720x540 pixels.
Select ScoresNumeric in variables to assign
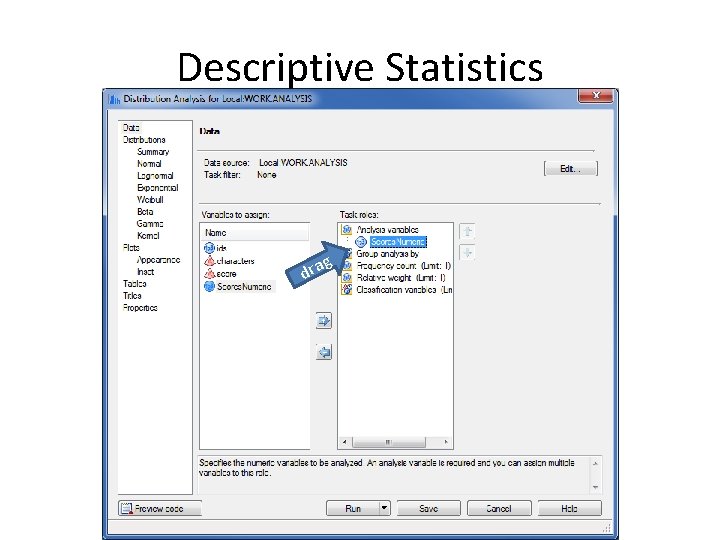pyautogui.click(x=244, y=287)
